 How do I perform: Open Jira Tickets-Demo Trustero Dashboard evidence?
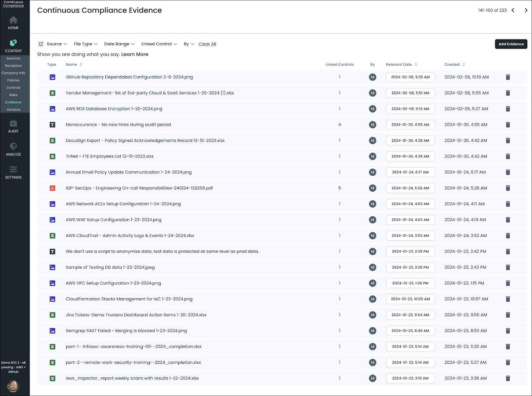(136, 315)
